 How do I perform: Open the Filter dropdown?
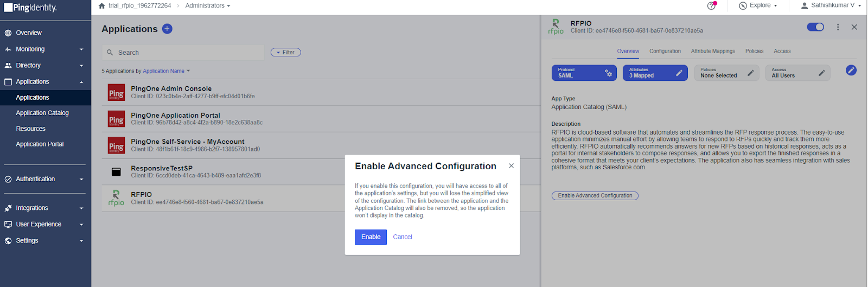(286, 53)
